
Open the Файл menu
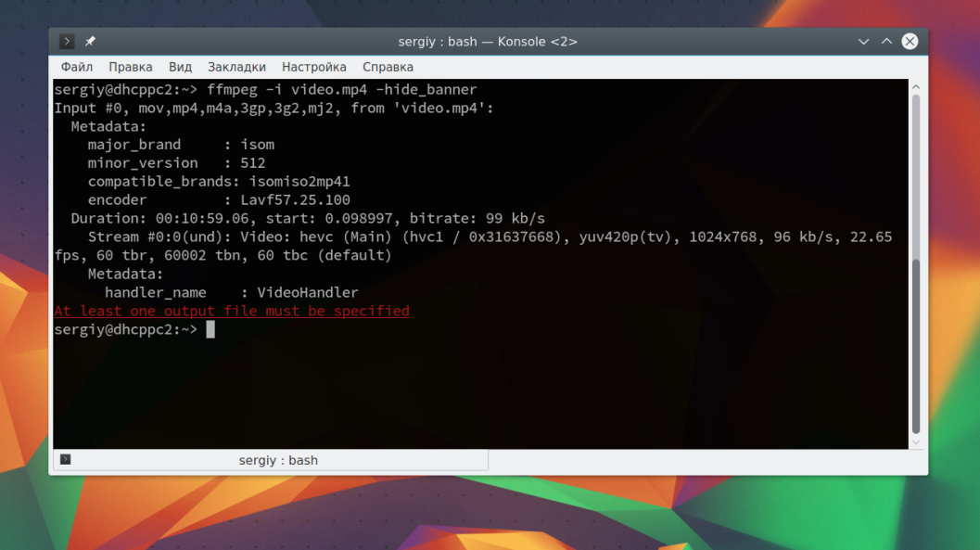click(x=76, y=67)
